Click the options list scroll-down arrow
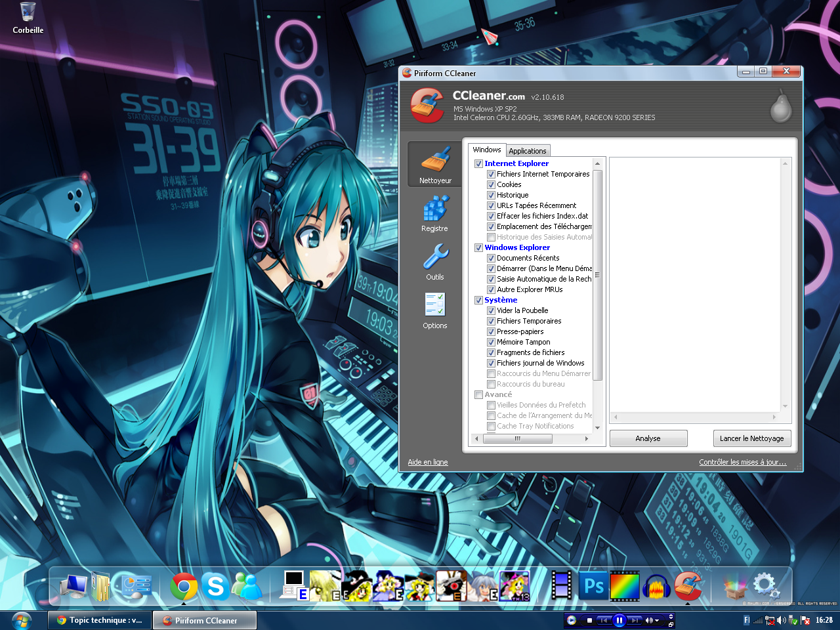 597,427
